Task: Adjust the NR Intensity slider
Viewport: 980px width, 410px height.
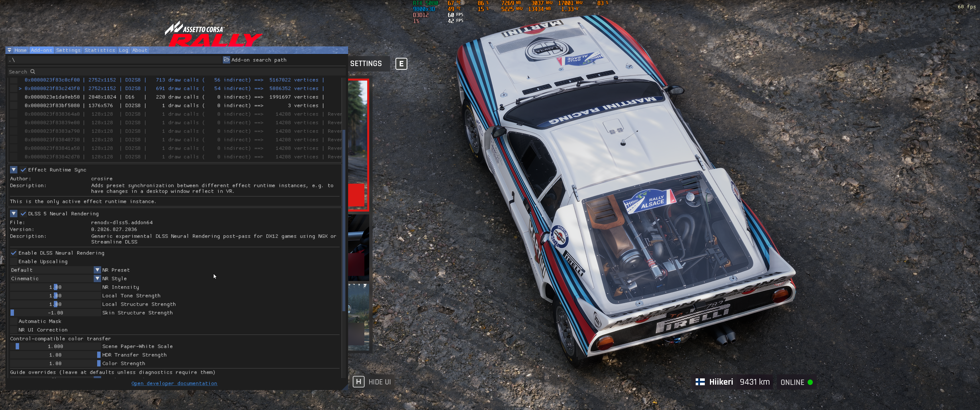Action: tap(56, 287)
